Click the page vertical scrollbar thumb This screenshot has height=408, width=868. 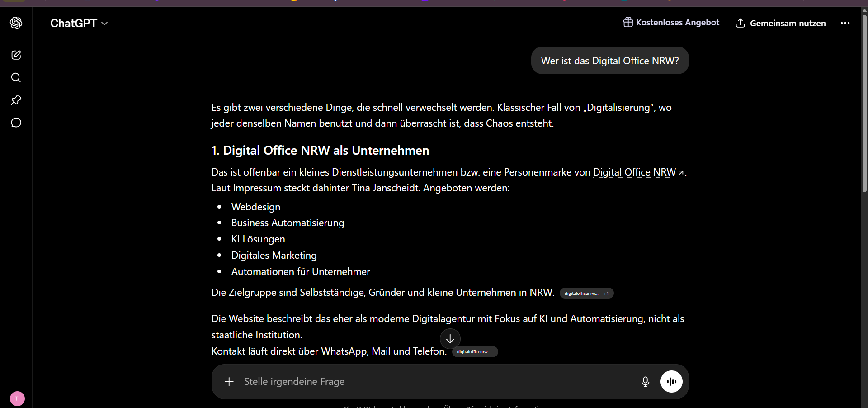(864, 104)
